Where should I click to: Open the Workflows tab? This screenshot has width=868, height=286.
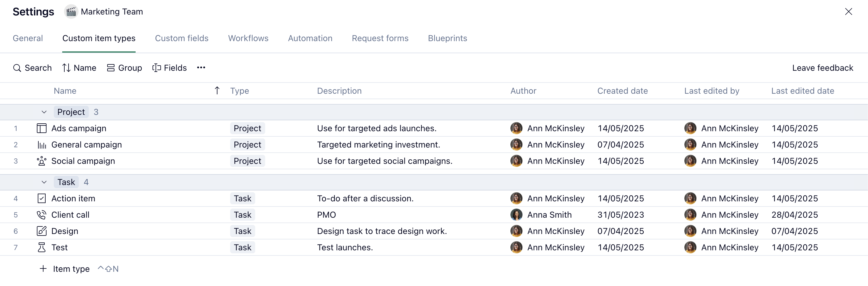[x=248, y=38]
